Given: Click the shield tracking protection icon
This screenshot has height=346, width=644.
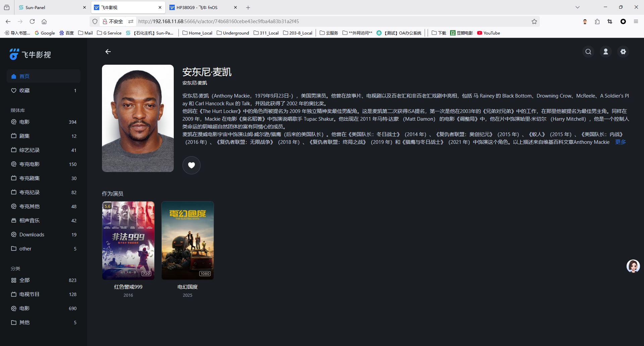Looking at the screenshot, I should (x=95, y=21).
